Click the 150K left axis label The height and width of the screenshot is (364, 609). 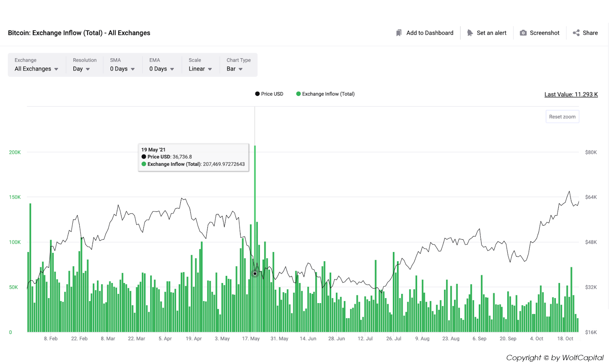[x=15, y=197]
